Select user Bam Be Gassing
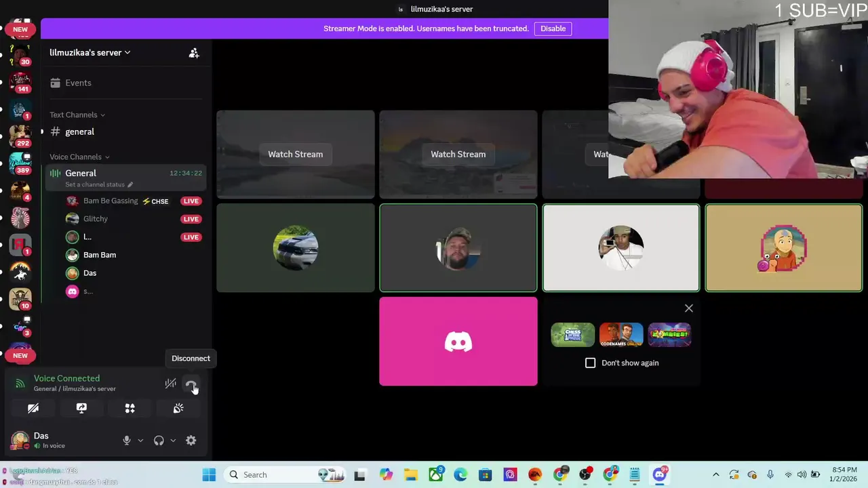The image size is (868, 488). (111, 201)
